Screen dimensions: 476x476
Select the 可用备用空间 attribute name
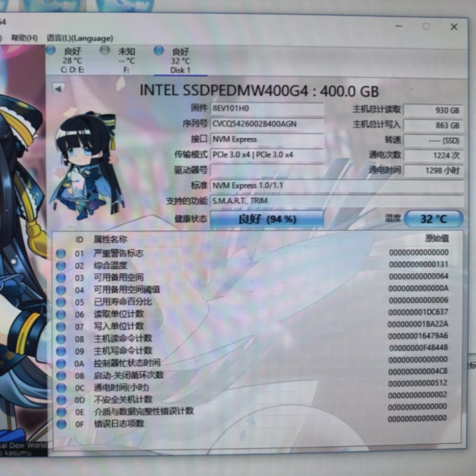click(x=118, y=277)
